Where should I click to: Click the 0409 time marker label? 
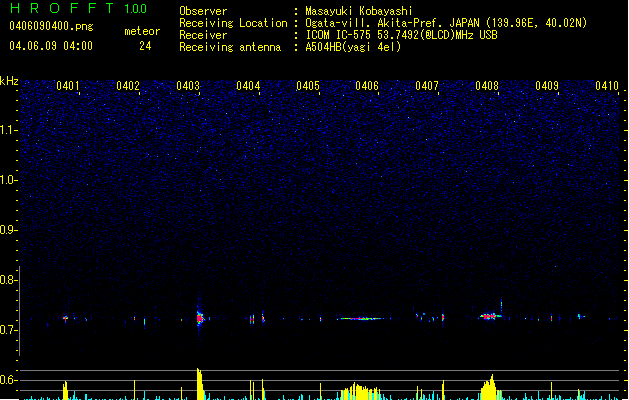[x=547, y=86]
